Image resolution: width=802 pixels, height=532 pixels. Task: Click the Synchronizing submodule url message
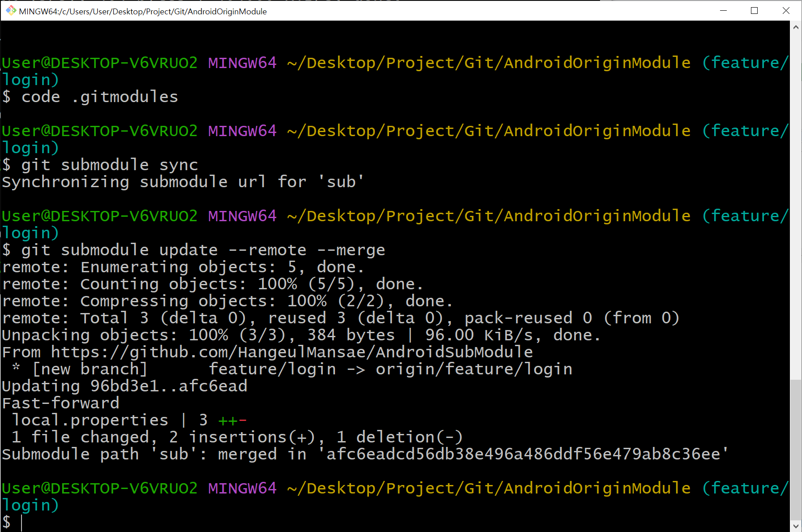[x=182, y=181]
